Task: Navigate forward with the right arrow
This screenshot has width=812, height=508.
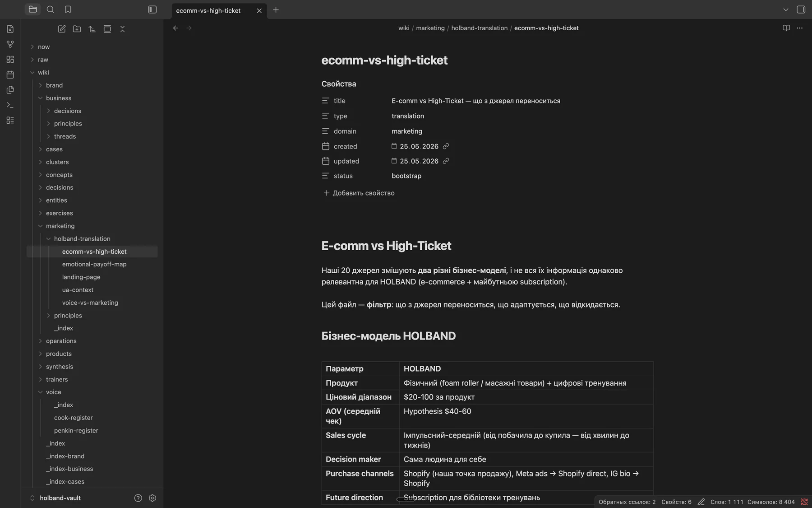Action: (x=189, y=28)
